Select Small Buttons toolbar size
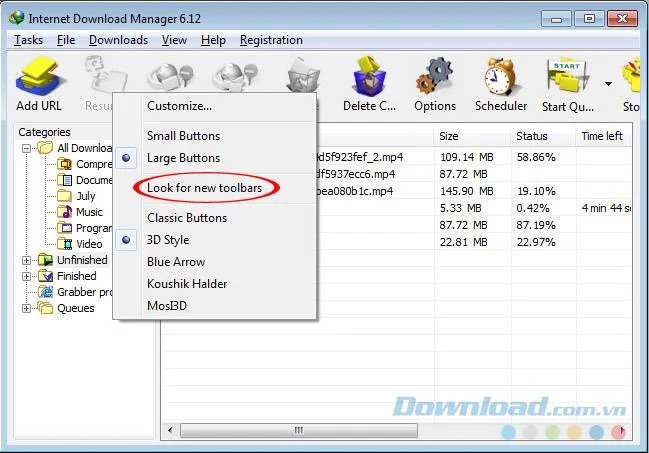 click(183, 136)
